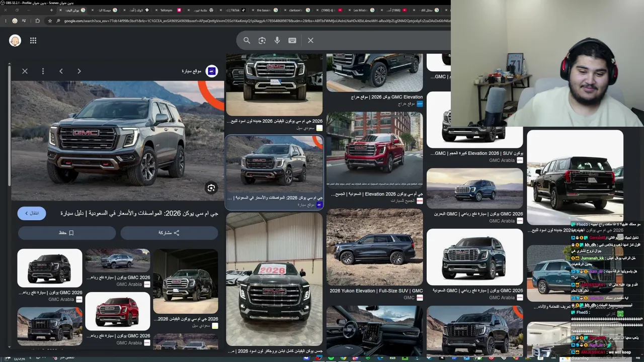Select the red GMC truck street thumbnail
644x362 pixels.
point(375,150)
